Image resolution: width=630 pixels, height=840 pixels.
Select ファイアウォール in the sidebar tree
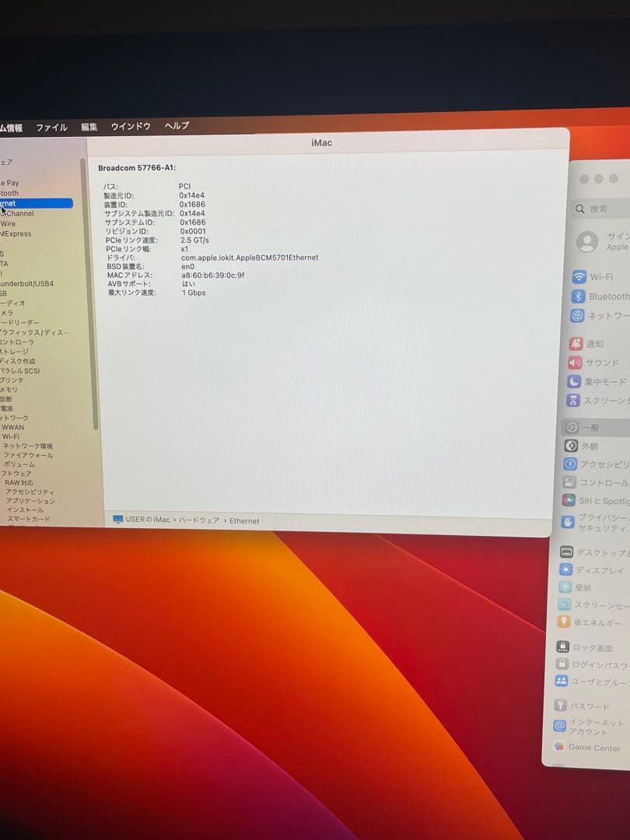(28, 455)
